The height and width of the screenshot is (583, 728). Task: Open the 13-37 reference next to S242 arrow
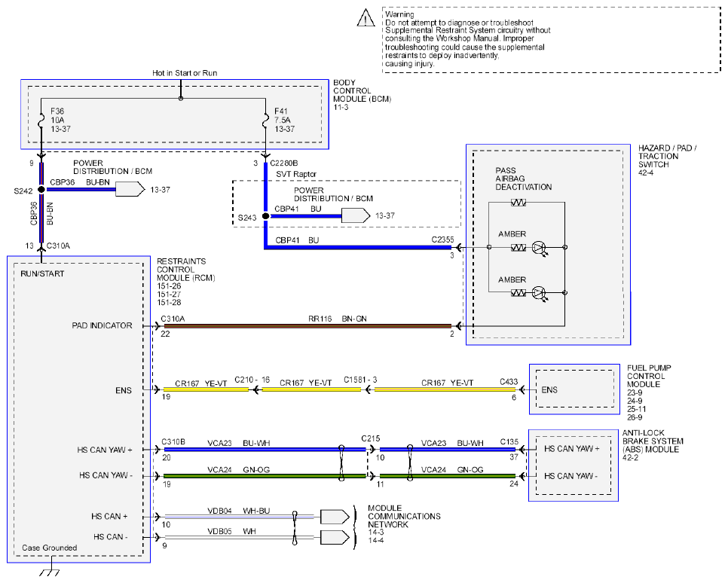(161, 189)
